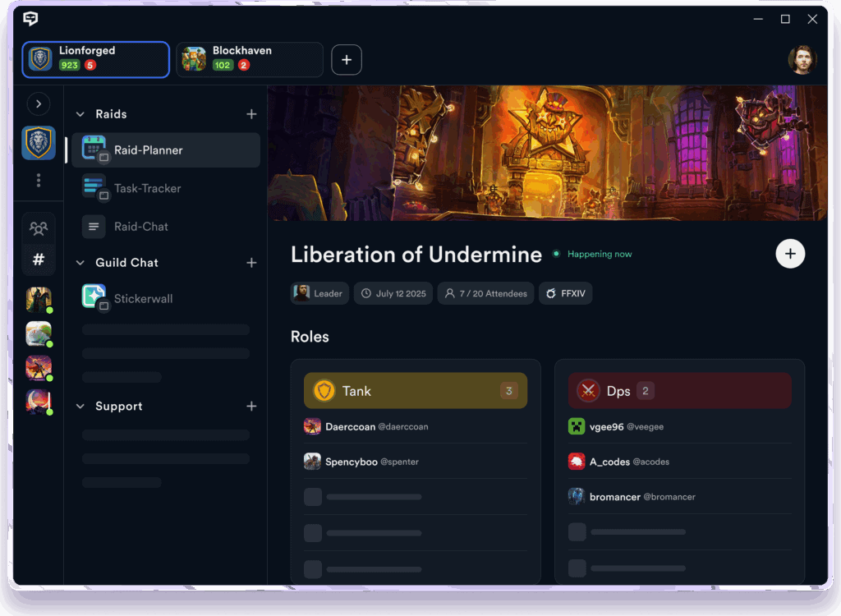Click the raid banner image
Screen dimensions: 841x616
click(x=547, y=153)
